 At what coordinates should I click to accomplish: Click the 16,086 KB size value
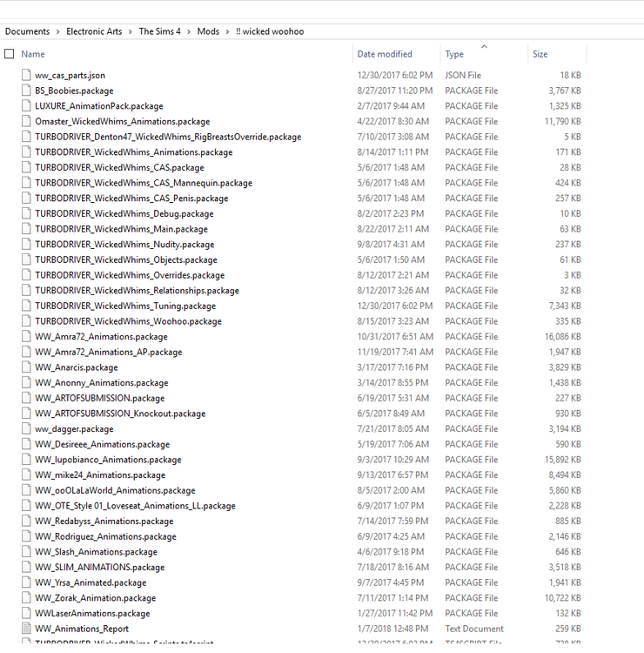pos(562,336)
